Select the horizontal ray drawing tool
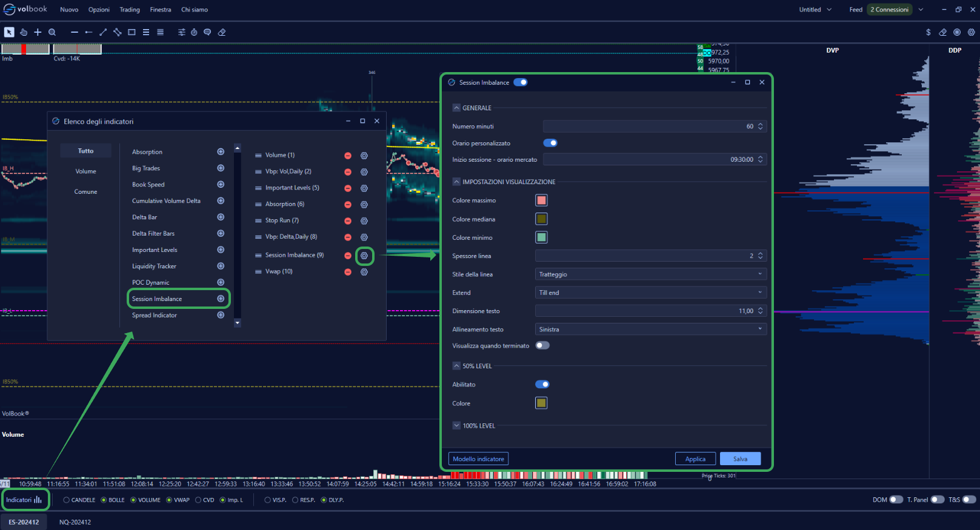 (x=88, y=32)
